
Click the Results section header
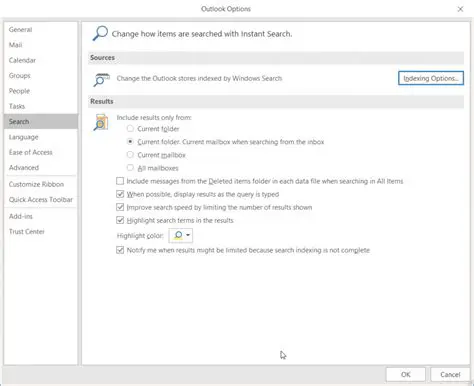point(276,101)
